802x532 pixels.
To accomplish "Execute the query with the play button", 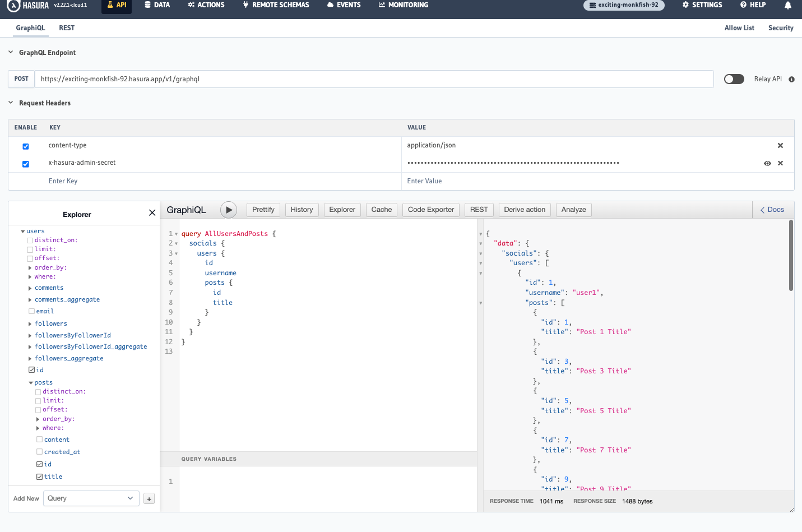I will coord(229,210).
